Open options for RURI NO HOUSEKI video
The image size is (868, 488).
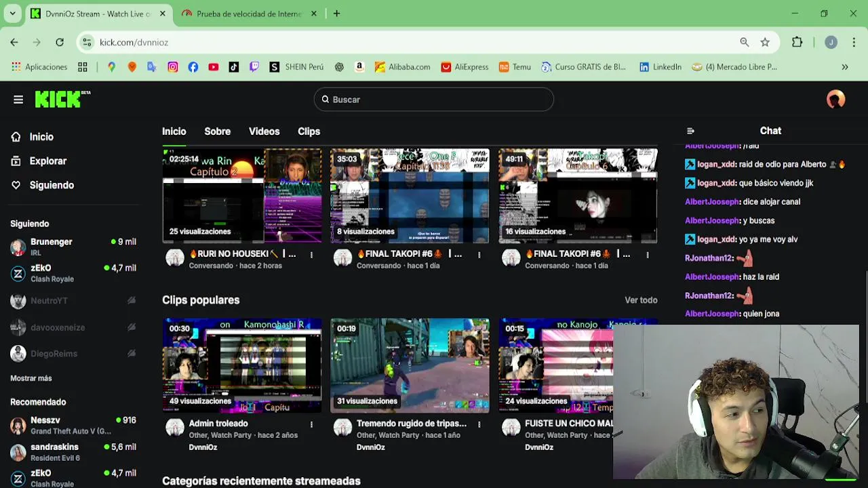(311, 255)
